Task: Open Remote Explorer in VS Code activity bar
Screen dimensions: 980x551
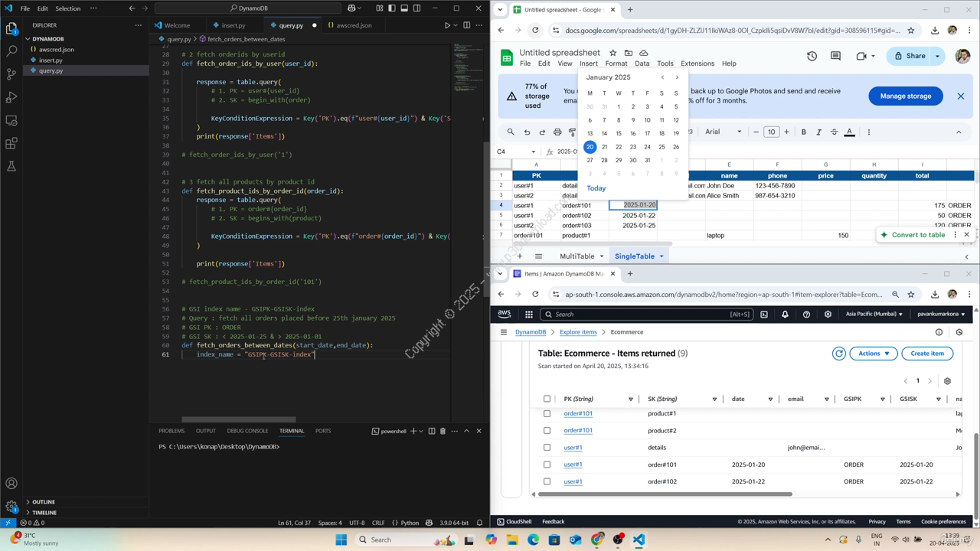Action: [x=11, y=120]
